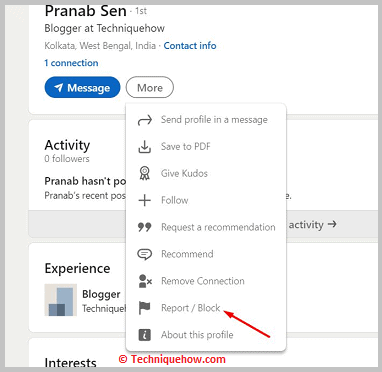Viewport: 382px width, 372px height.
Task: Click the share arrow icon for Send profile
Action: click(145, 120)
